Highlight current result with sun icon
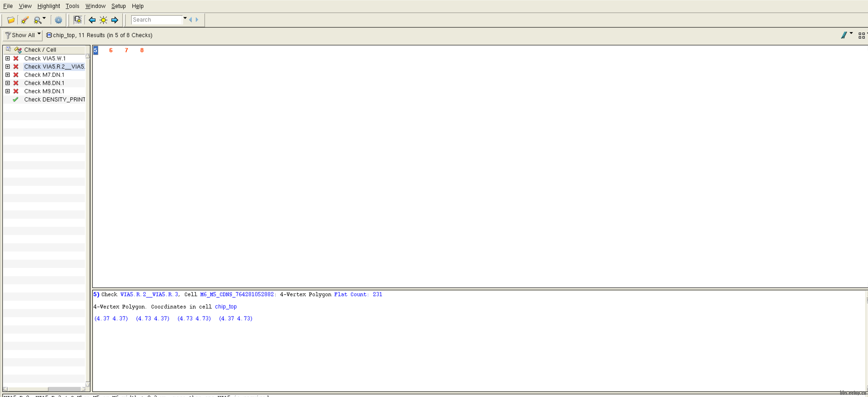Viewport: 868px width, 397px height. [x=104, y=20]
